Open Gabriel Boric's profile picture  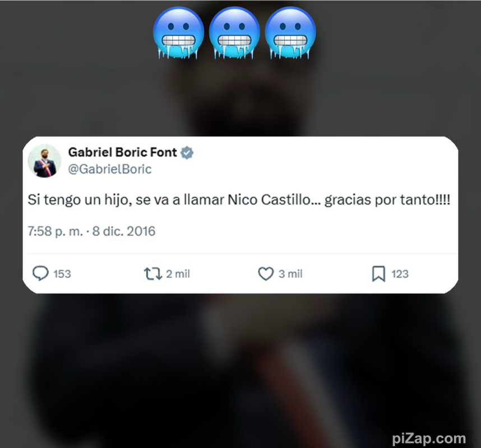(44, 161)
